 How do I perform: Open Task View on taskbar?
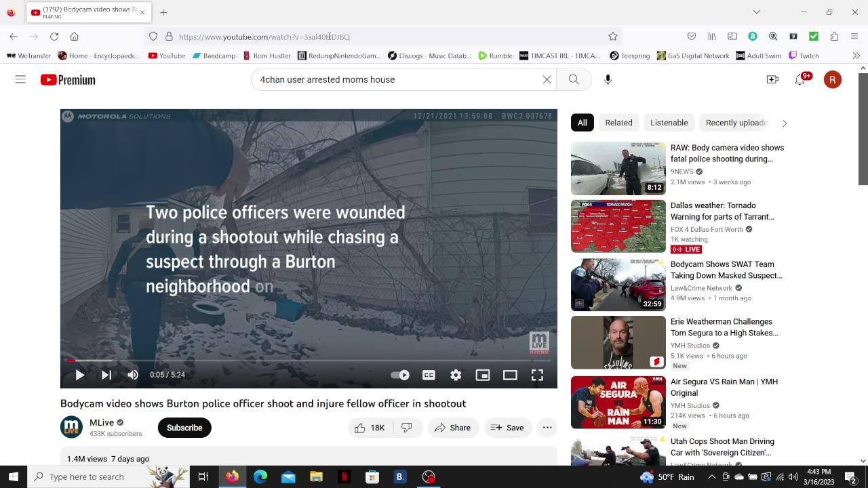203,476
